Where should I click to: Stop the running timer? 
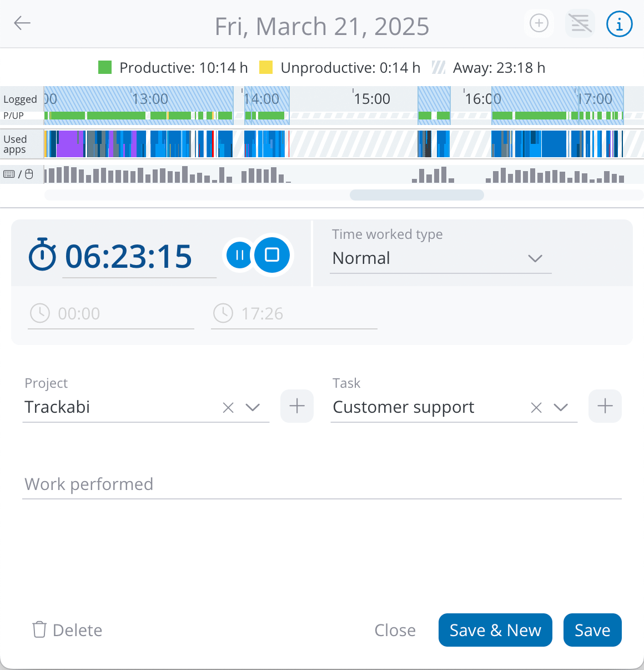[x=273, y=254]
